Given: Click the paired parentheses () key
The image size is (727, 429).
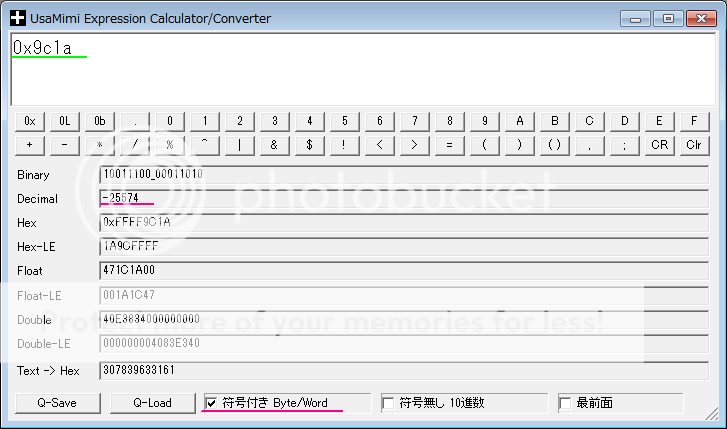Looking at the screenshot, I should point(555,145).
